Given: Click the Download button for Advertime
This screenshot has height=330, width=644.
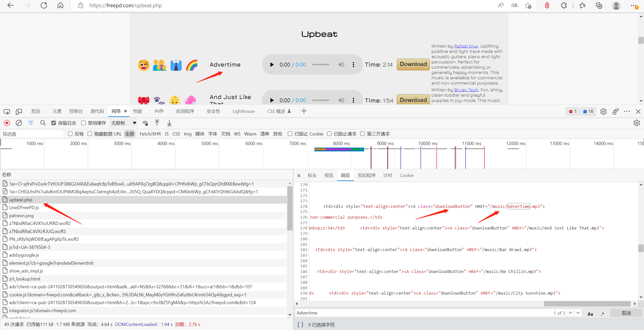Looking at the screenshot, I should (x=413, y=64).
